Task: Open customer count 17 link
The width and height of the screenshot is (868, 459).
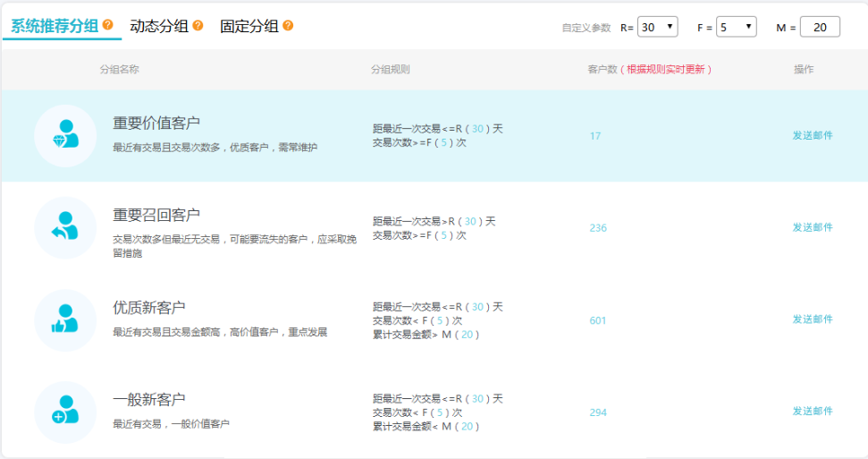Action: (595, 136)
